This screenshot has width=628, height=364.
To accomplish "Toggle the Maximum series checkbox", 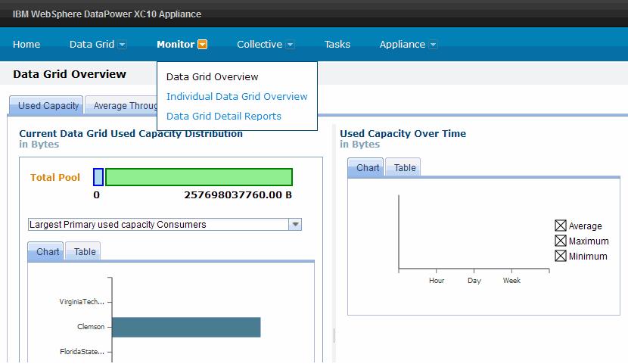I will coord(561,241).
